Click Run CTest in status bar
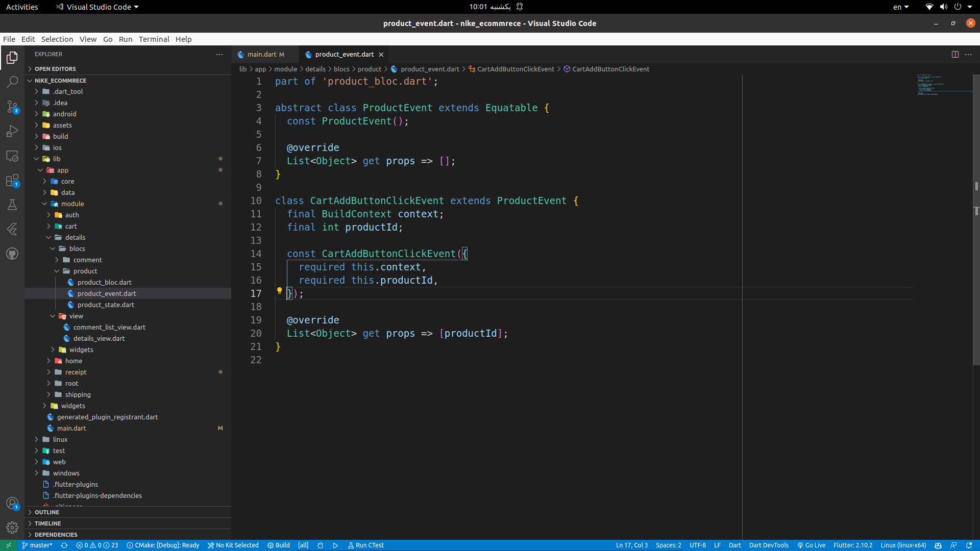This screenshot has width=980, height=551. (366, 545)
